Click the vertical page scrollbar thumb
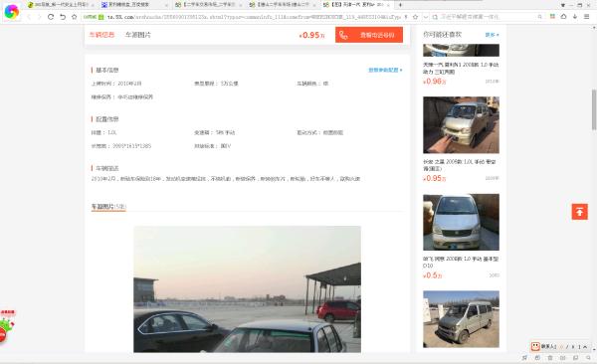Screen dimensions: 597x364 click(x=594, y=110)
